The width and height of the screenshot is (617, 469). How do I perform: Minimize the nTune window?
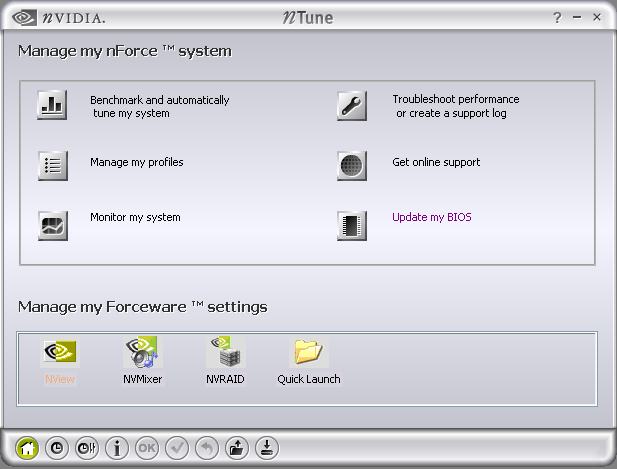577,17
